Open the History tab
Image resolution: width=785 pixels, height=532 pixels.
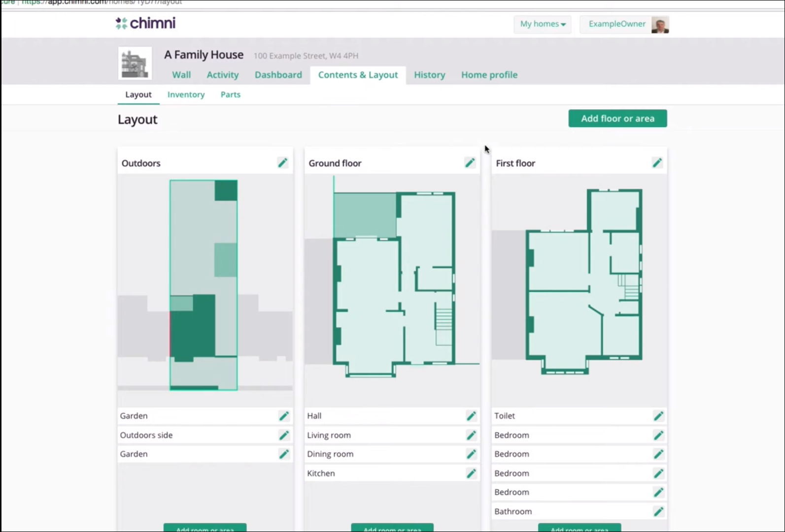coord(429,75)
